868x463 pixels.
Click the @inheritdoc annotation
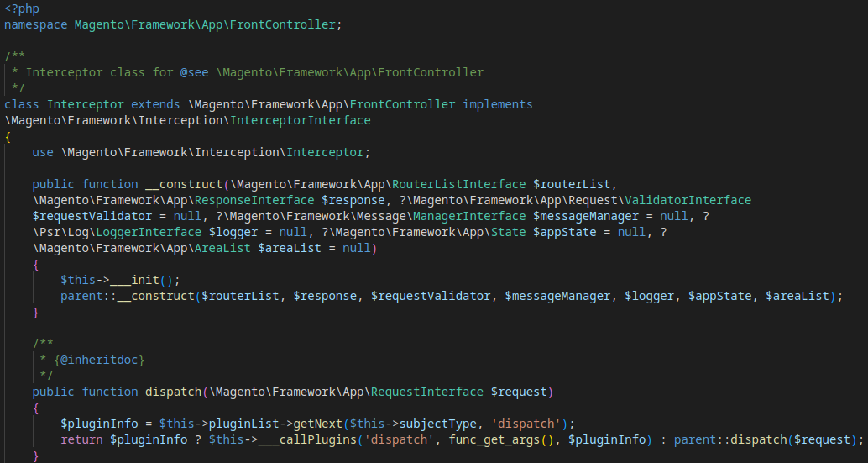99,360
